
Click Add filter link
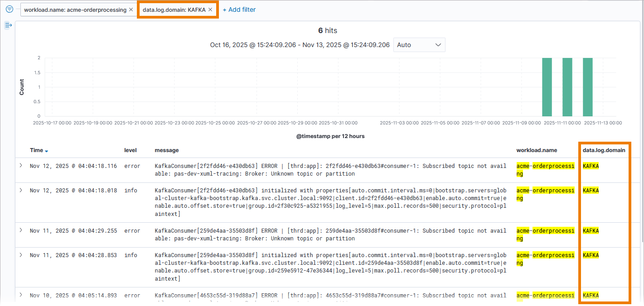point(239,10)
